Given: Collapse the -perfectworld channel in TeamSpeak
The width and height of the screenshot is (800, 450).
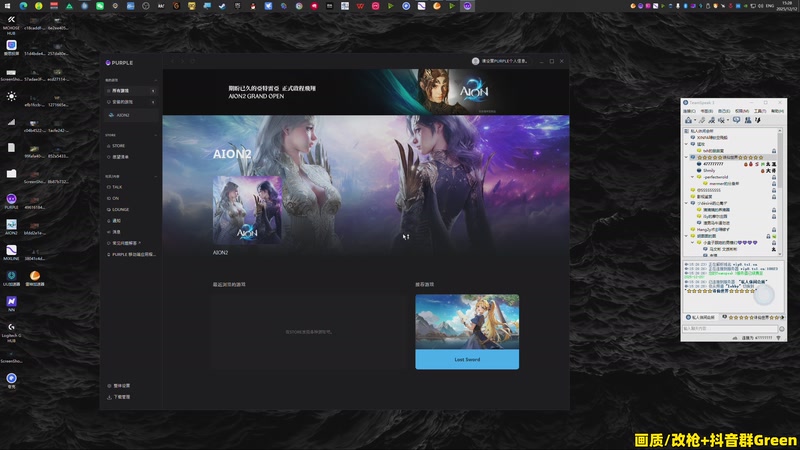Looking at the screenshot, I should pyautogui.click(x=692, y=177).
